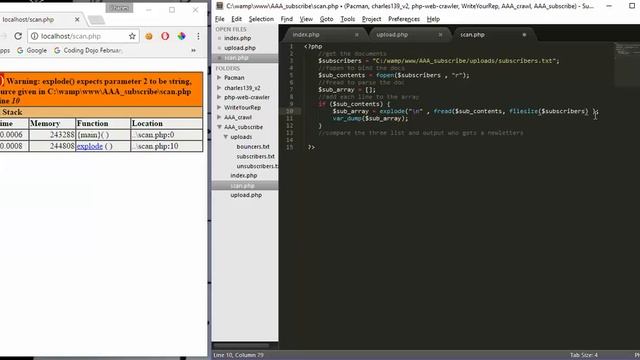Open bouncers.txt in the sidebar

pyautogui.click(x=253, y=147)
